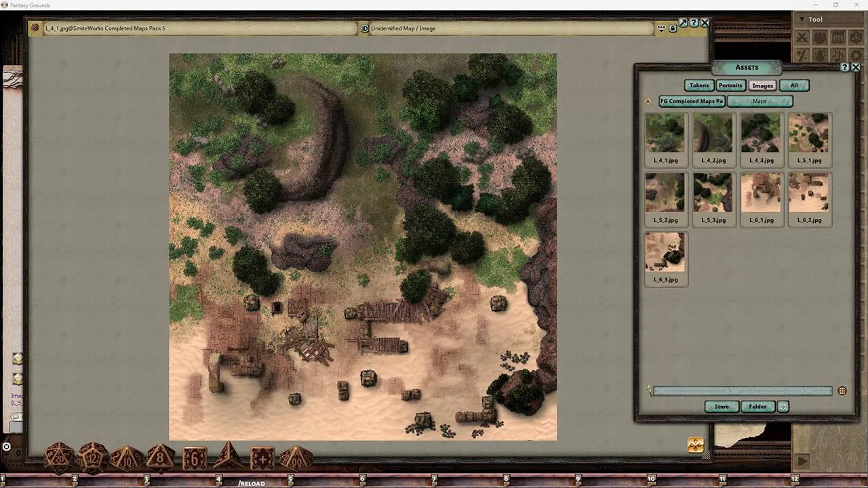Click the refresh assets button
The image size is (868, 488).
pyautogui.click(x=783, y=407)
